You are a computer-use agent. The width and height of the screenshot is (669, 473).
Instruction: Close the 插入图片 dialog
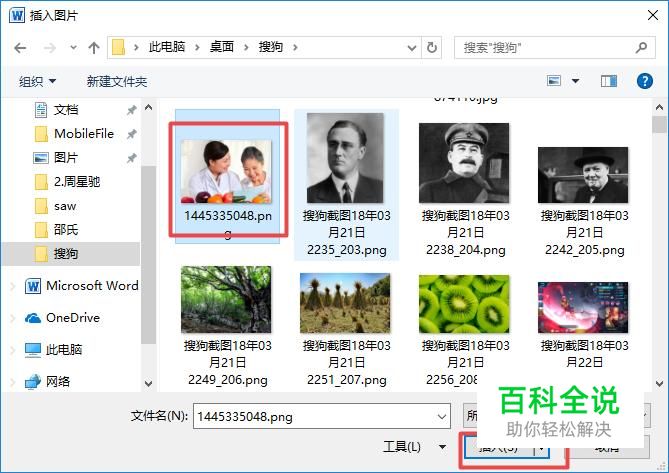[653, 15]
